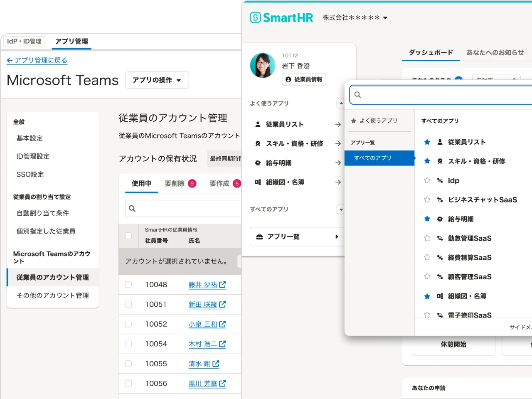The image size is (532, 399).
Task: Toggle the select-all checkbox in table header
Action: click(x=128, y=236)
